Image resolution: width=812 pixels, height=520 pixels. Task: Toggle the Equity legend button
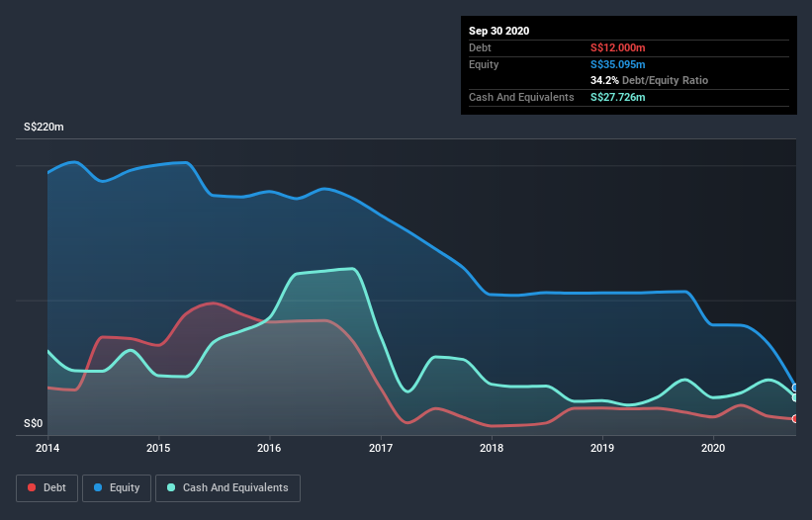[x=117, y=488]
